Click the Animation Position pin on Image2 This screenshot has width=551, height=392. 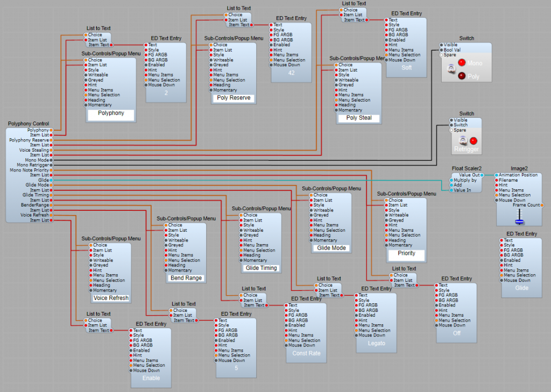[496, 175]
